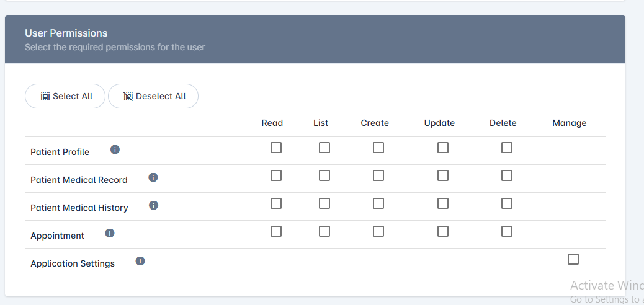644x305 pixels.
Task: Check Update permission for Appointment
Action: 443,231
